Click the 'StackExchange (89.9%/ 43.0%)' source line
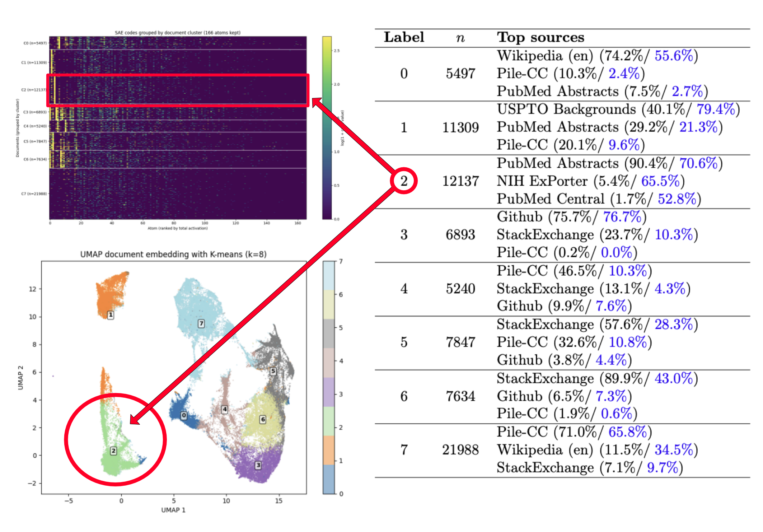 (x=598, y=378)
